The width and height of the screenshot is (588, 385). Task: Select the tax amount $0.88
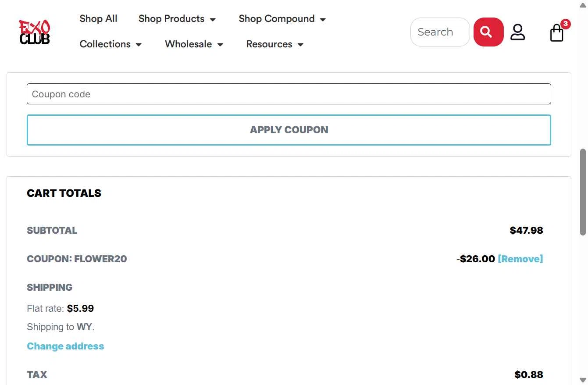point(529,374)
